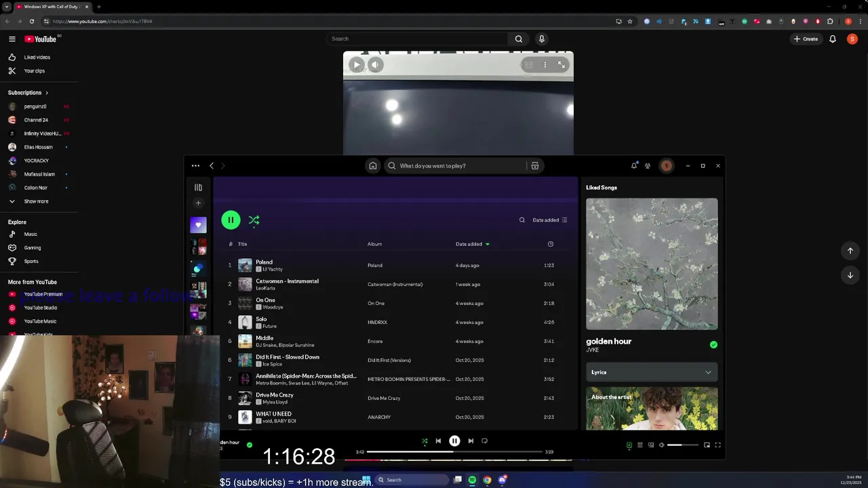Image resolution: width=868 pixels, height=488 pixels.
Task: Open YouTube Create button
Action: 806,39
